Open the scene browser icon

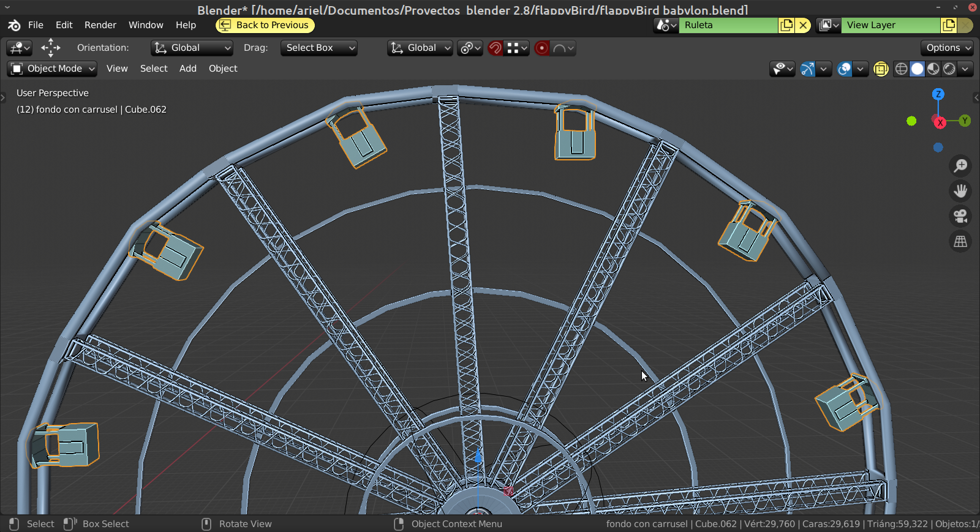point(666,25)
